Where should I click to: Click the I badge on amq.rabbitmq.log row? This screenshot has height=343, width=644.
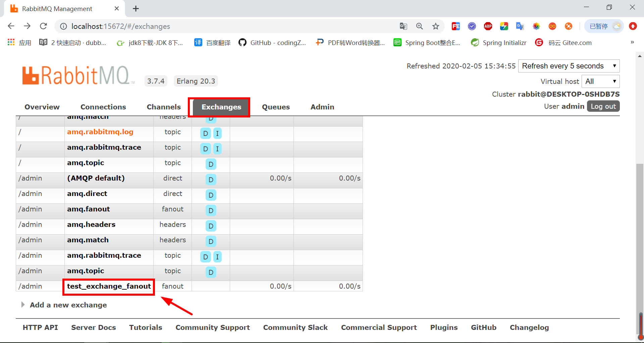coord(217,133)
